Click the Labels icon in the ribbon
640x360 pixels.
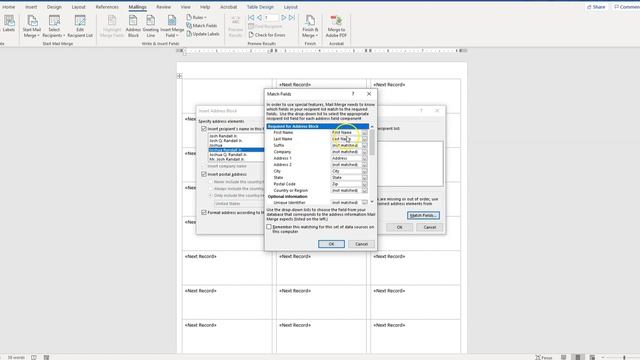9,24
